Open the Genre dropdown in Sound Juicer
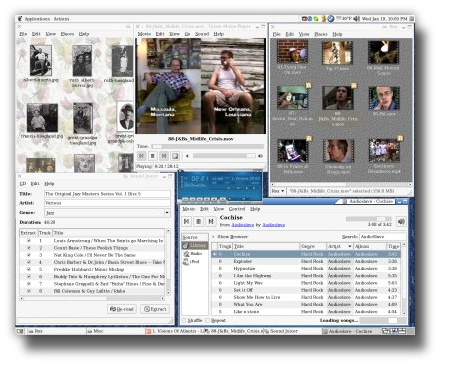This screenshot has width=450, height=365. coord(107,213)
